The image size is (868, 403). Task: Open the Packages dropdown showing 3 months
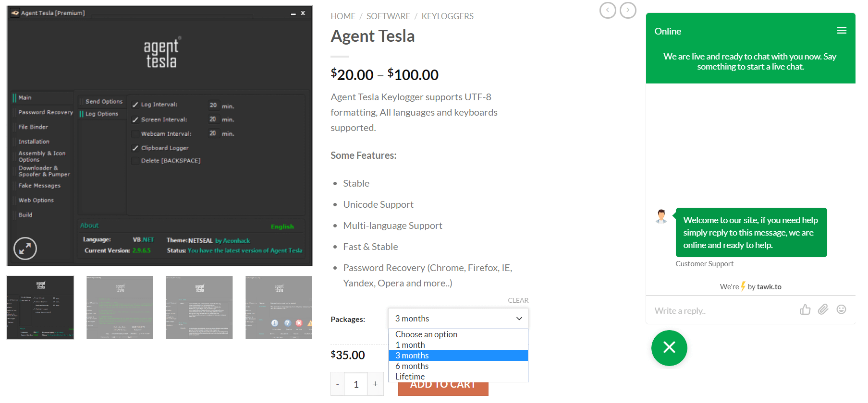(458, 319)
